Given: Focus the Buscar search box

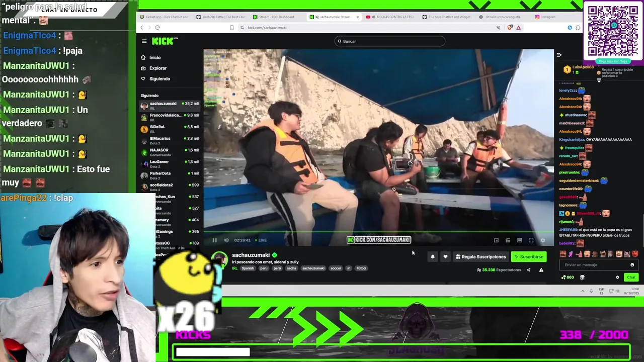Looking at the screenshot, I should pyautogui.click(x=390, y=41).
